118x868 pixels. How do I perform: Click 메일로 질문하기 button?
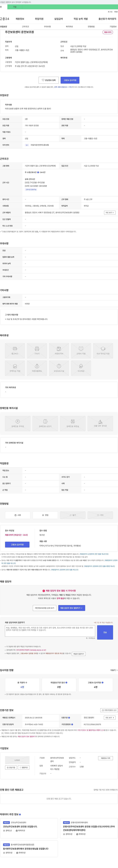[x=79, y=654]
